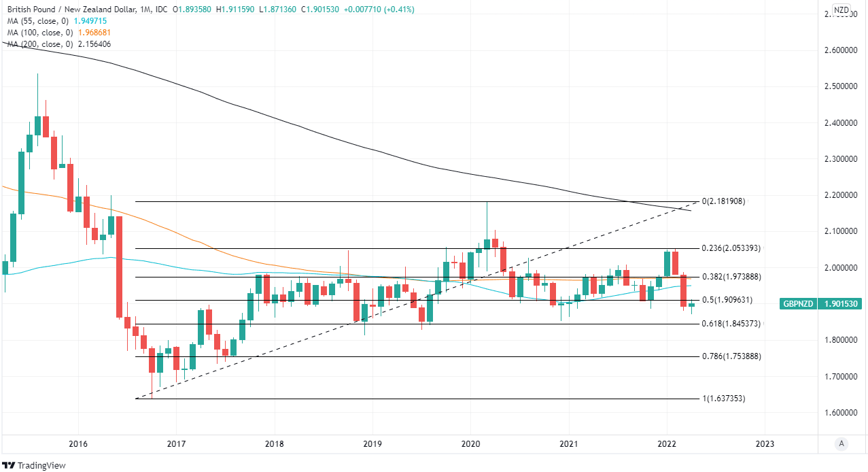The width and height of the screenshot is (868, 472).
Task: Click the 0.618 Fibonacci level label
Action: pos(731,324)
